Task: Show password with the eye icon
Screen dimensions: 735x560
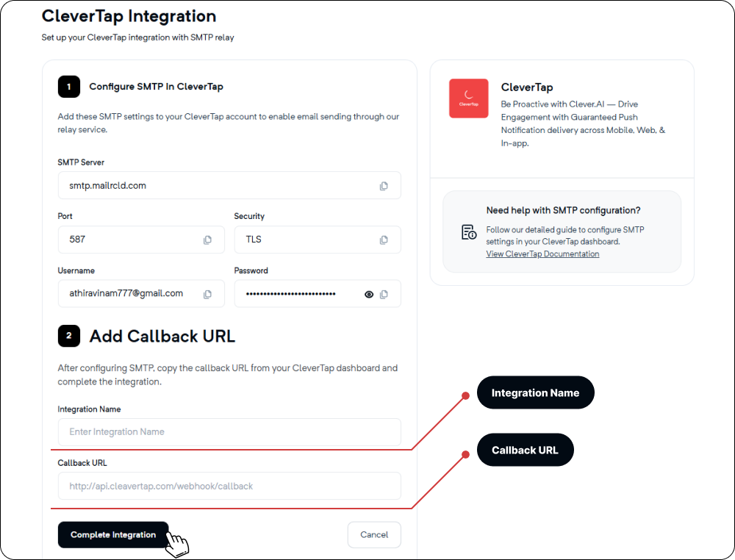Action: coord(369,294)
